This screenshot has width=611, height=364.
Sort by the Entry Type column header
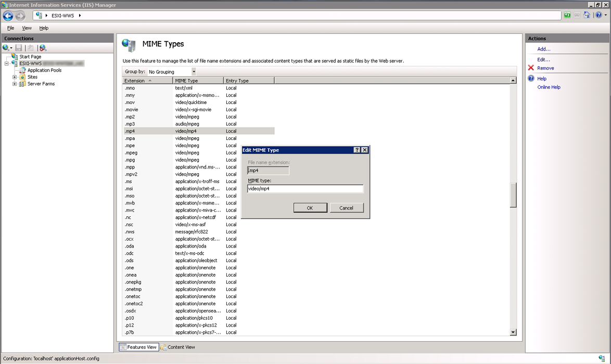pos(249,81)
